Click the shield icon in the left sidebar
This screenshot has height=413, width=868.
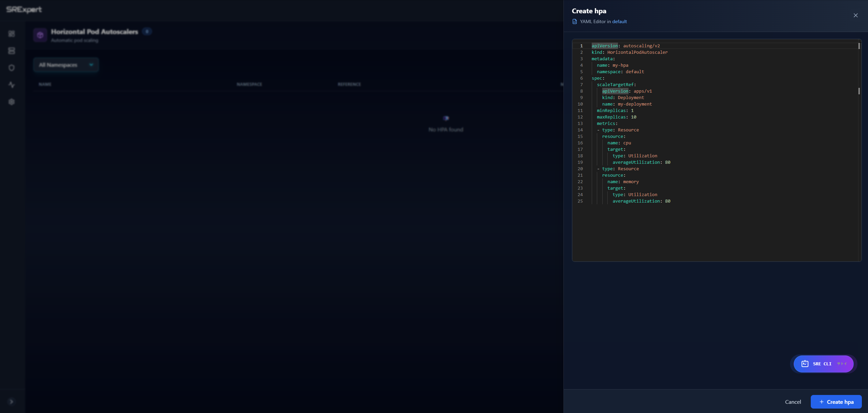click(12, 68)
